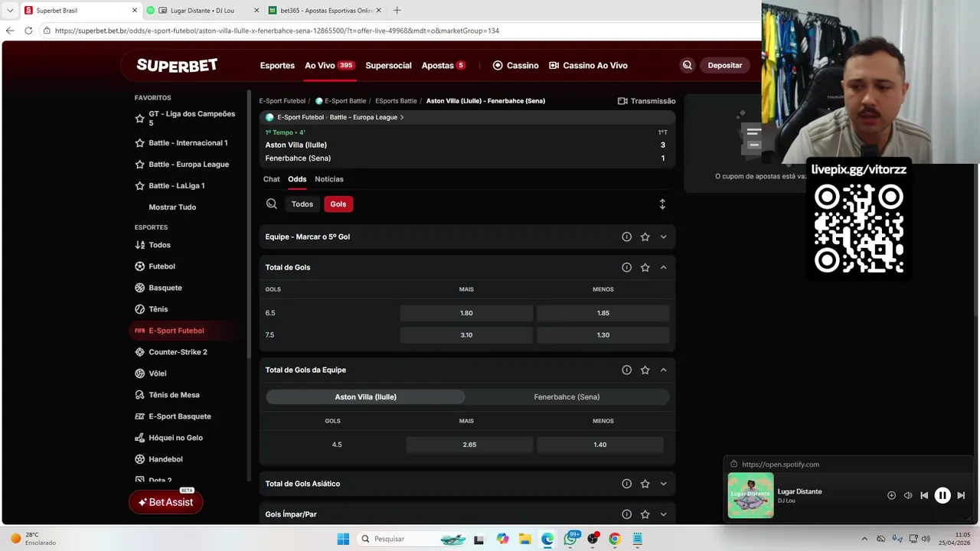The image size is (980, 551).
Task: Expand Battle - Europa League league header
Action: 467,118
